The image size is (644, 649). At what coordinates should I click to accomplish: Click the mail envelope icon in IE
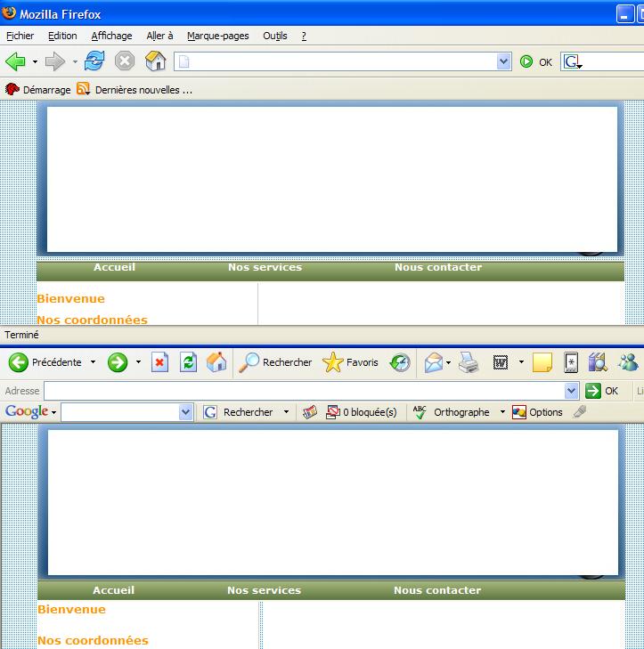click(434, 362)
